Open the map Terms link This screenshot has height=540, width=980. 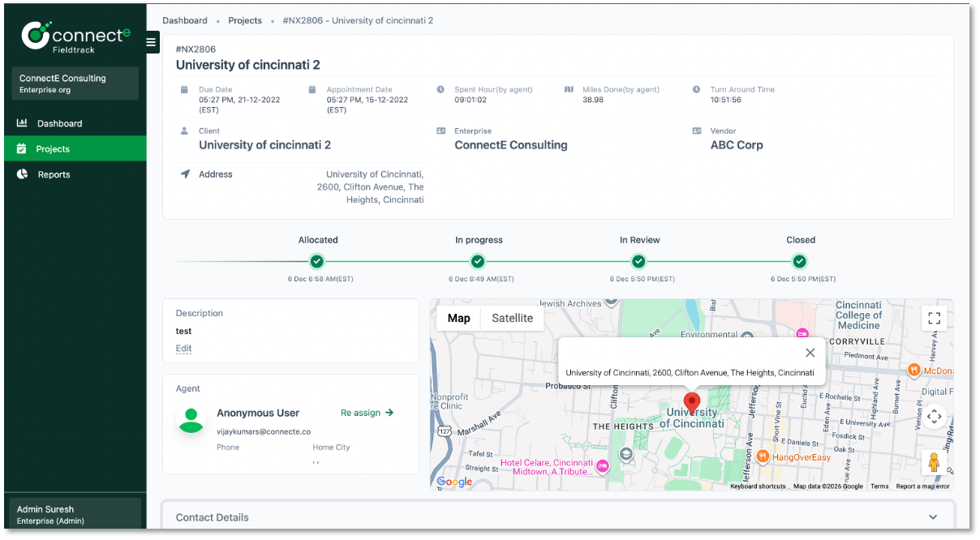[x=879, y=486]
